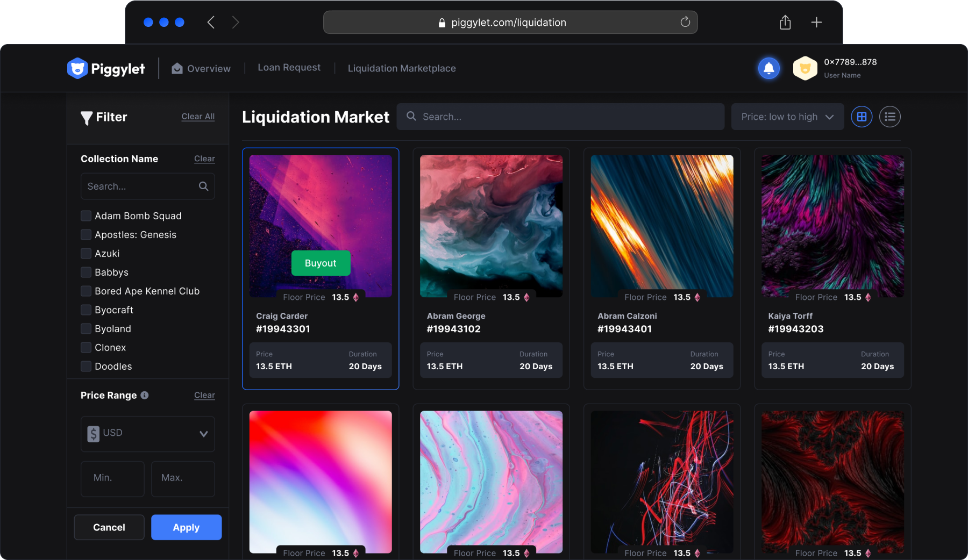968x560 pixels.
Task: Click the USD dollar icon
Action: (x=94, y=433)
